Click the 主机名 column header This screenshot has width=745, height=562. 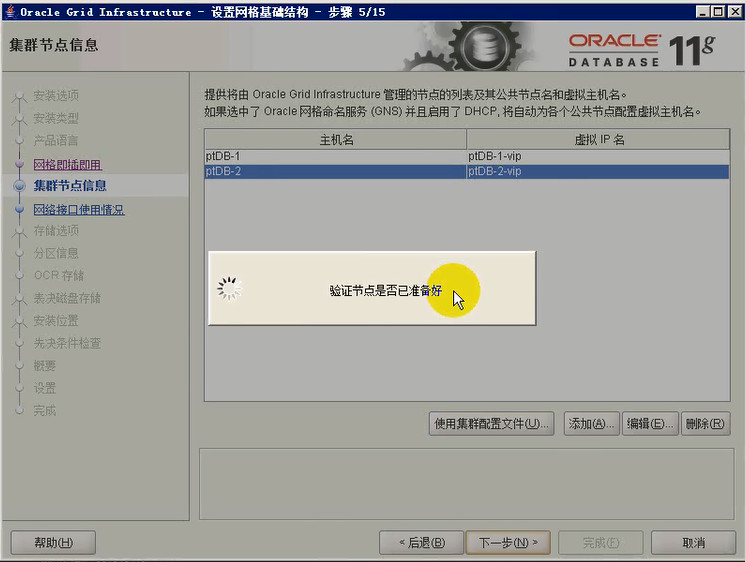[335, 140]
